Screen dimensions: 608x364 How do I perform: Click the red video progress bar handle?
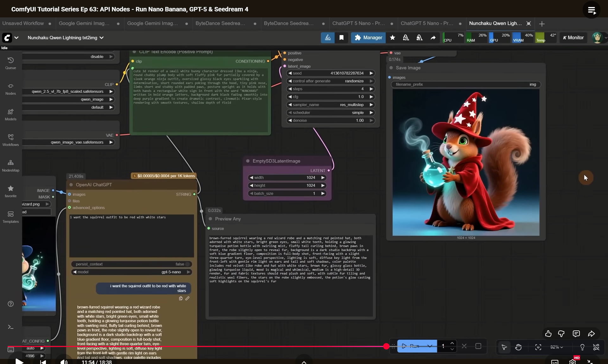[386, 346]
